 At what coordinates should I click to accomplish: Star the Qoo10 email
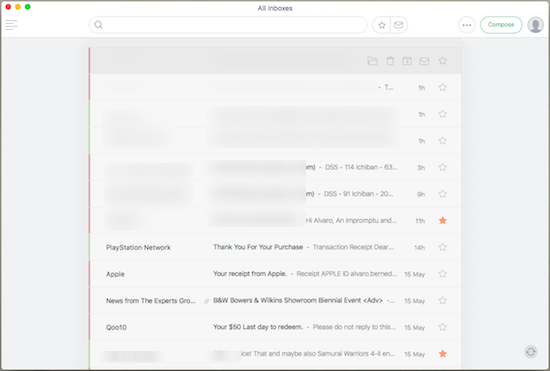click(x=443, y=327)
